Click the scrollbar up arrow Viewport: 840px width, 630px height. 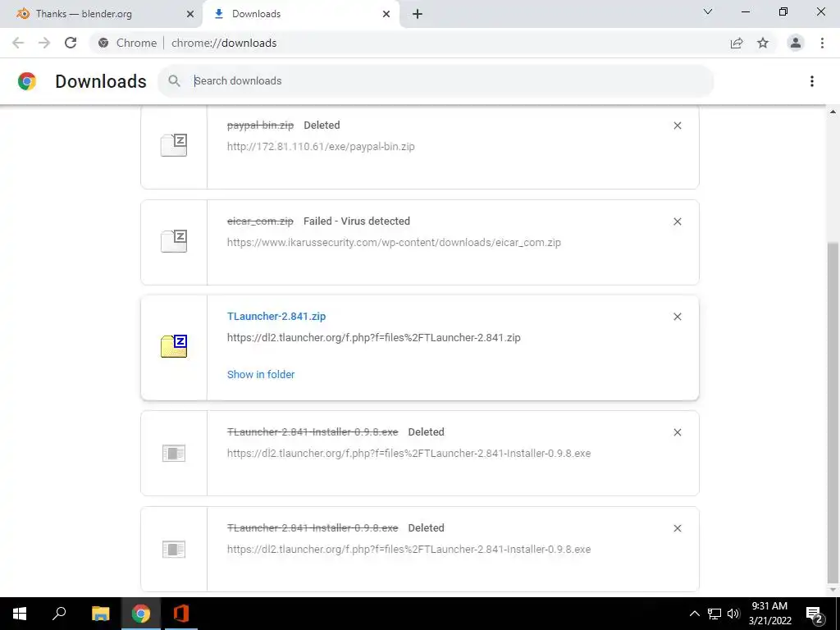pos(833,112)
